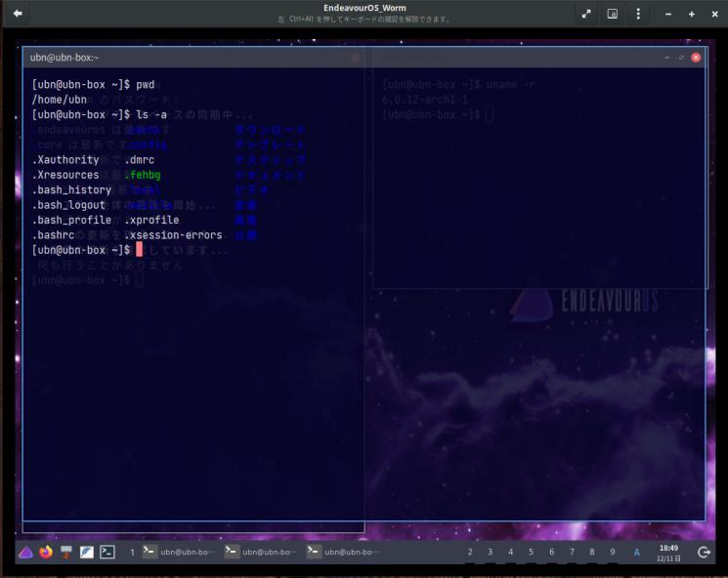This screenshot has width=728, height=578.
Task: Click the red terminal cursor at prompt
Action: (x=139, y=250)
